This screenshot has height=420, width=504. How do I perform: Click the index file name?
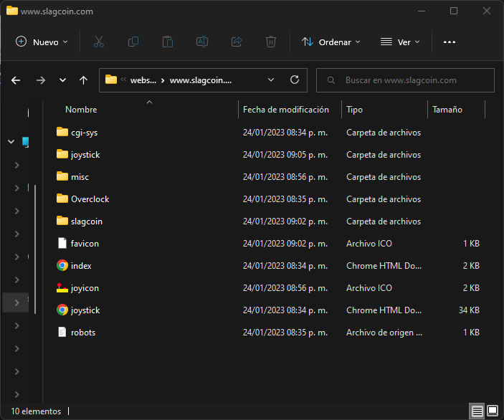[x=81, y=266]
